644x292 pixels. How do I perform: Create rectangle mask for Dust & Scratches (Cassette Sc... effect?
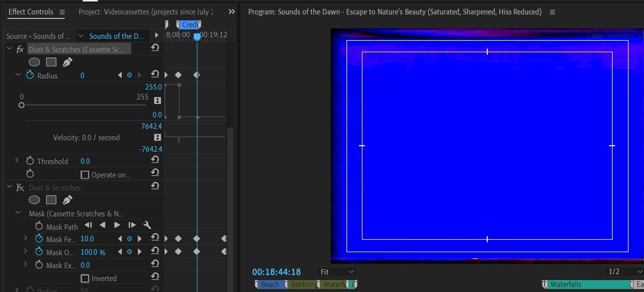tap(51, 62)
